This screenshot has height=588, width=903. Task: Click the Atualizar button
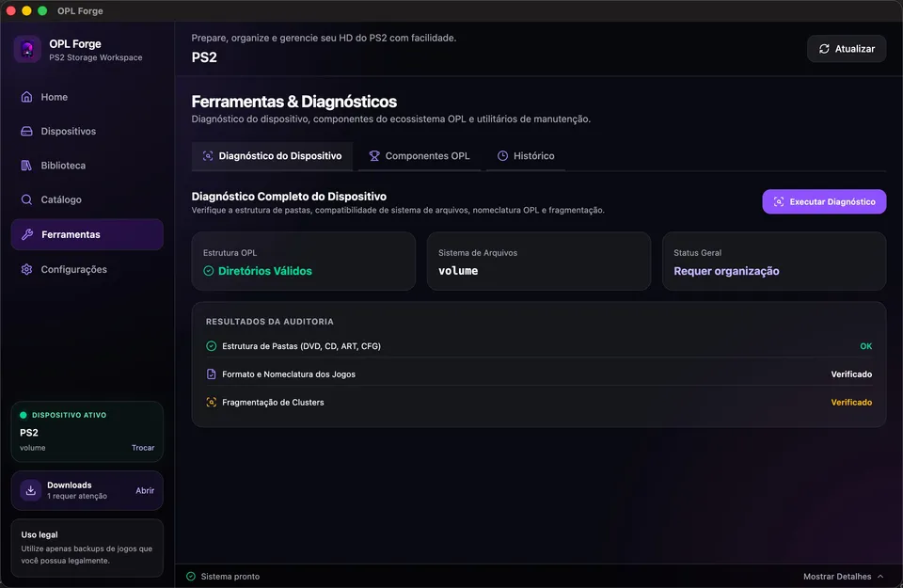click(847, 49)
